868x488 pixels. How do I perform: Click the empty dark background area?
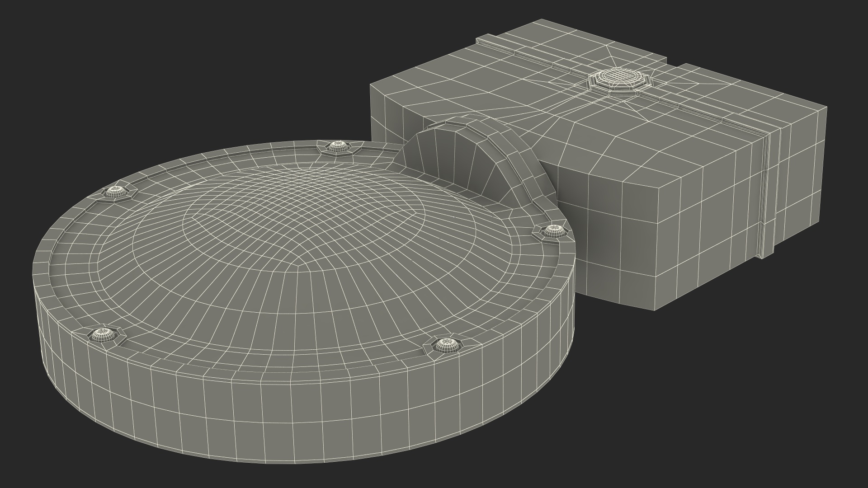click(136, 68)
